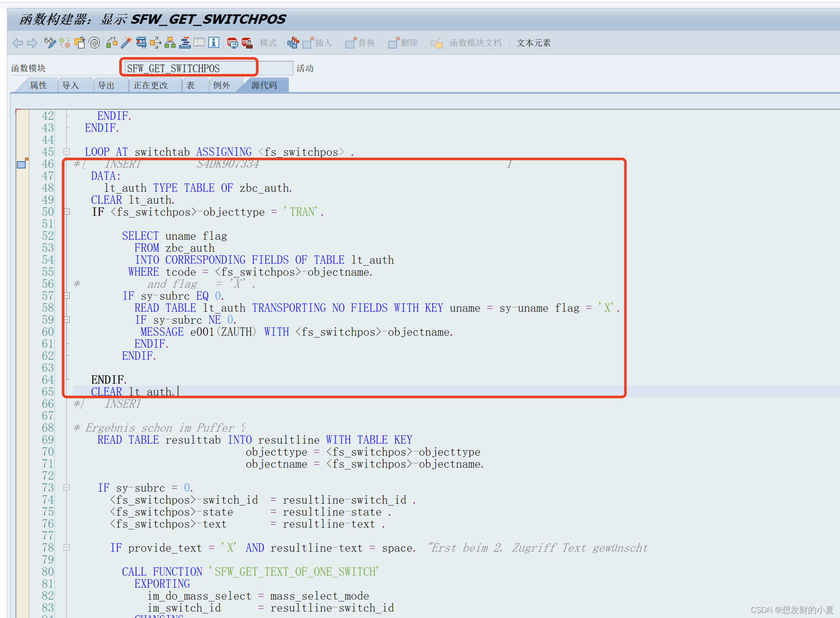Run syntax Check icon
The width and height of the screenshot is (840, 618).
pyautogui.click(x=112, y=42)
